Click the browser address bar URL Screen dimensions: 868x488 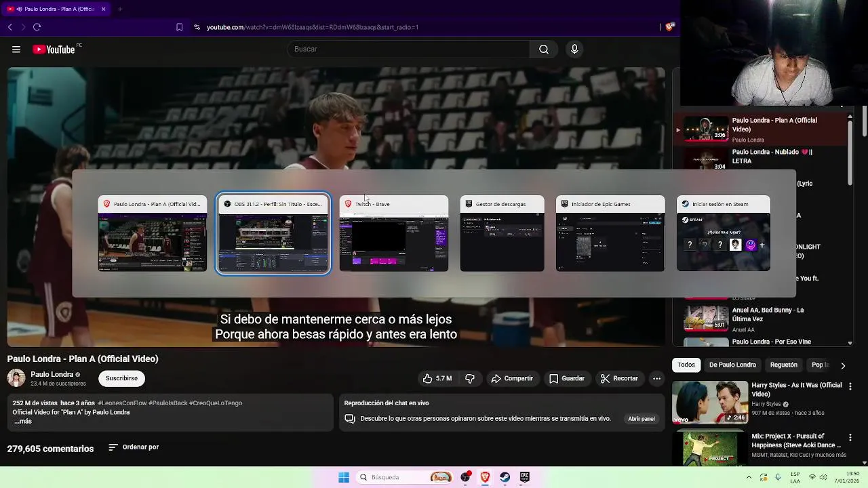(x=313, y=27)
